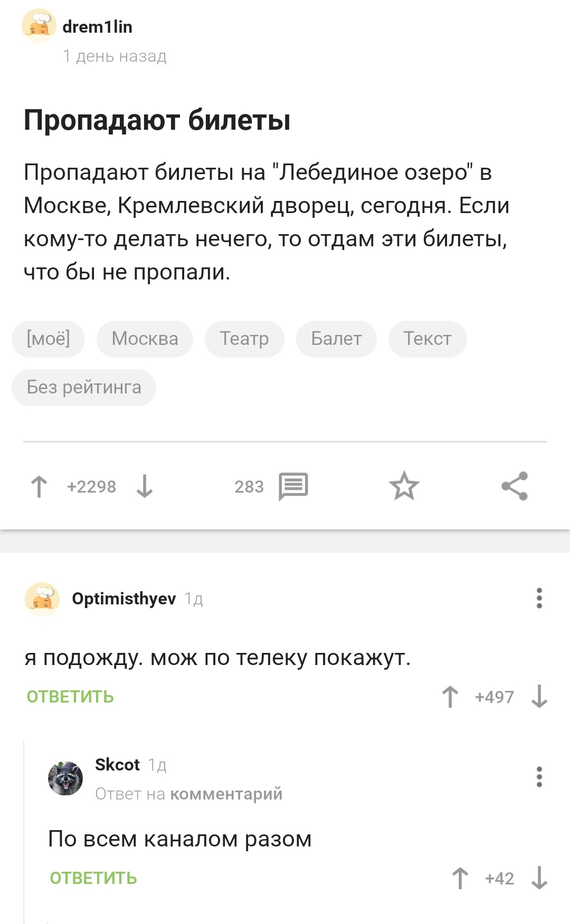Upvote Optimisthyev's comment
Viewport: 570px width, 924px height.
(450, 697)
